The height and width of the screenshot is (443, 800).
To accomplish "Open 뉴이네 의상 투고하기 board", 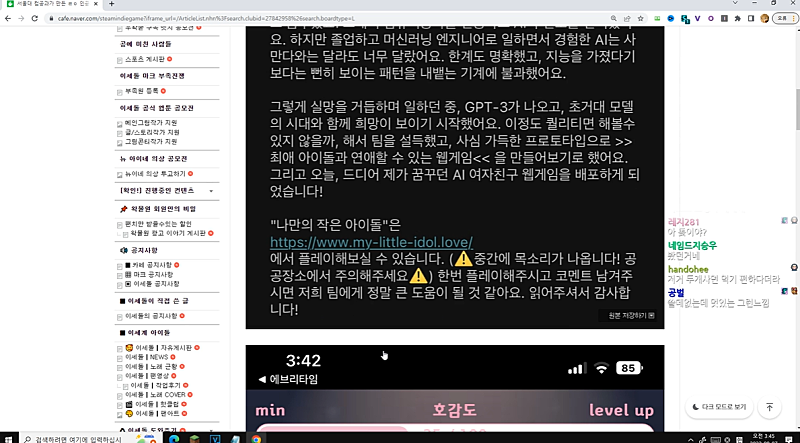I will click(x=155, y=174).
